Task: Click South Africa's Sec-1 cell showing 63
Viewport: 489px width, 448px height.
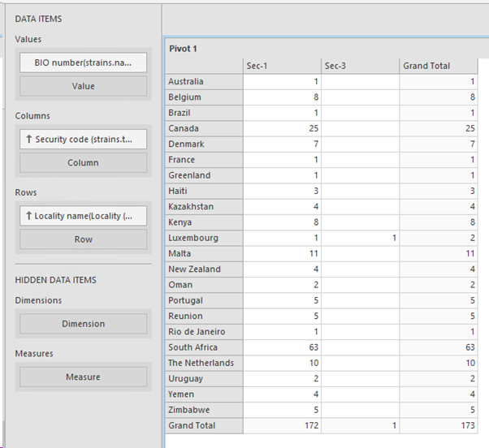Action: click(281, 347)
